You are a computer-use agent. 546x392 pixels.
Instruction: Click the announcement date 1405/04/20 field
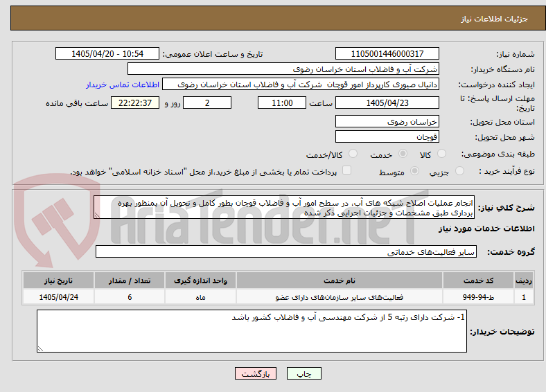107,53
